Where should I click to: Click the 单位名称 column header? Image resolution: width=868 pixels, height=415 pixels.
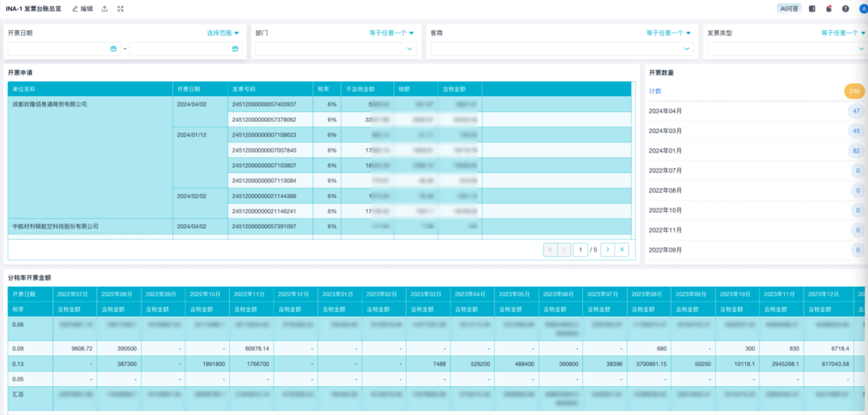tap(24, 89)
